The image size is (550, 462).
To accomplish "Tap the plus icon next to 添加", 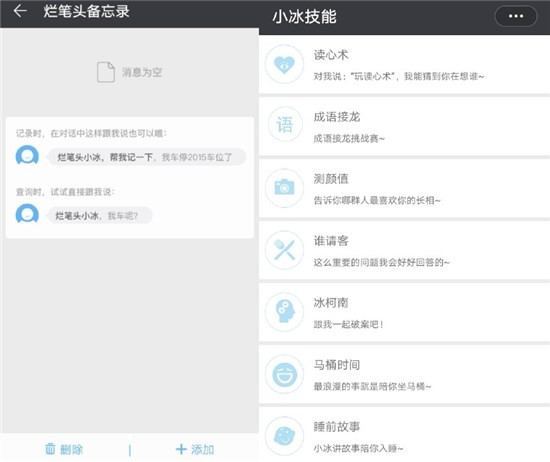I will (x=181, y=449).
